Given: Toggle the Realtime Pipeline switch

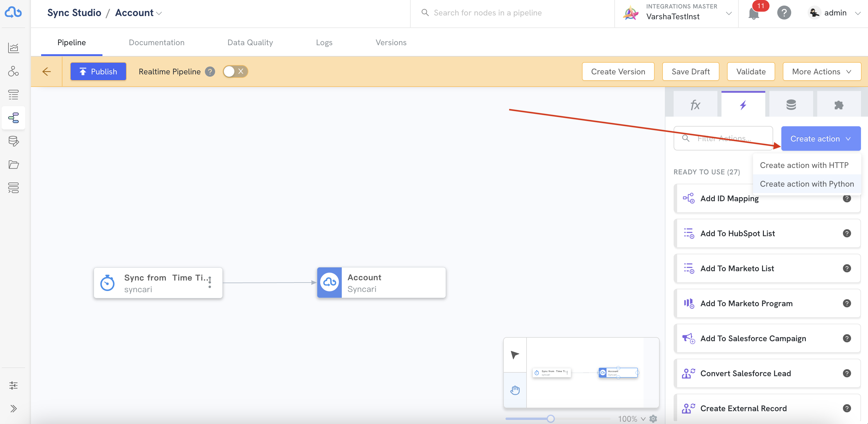Looking at the screenshot, I should pyautogui.click(x=235, y=71).
